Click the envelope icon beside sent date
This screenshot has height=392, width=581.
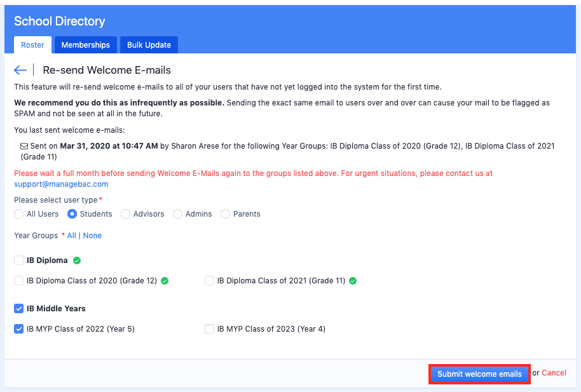pyautogui.click(x=24, y=146)
